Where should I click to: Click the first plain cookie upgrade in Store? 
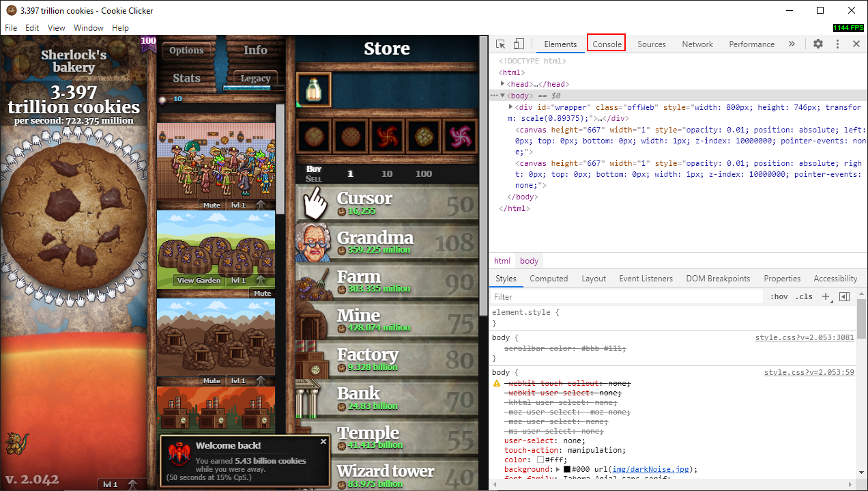[314, 135]
